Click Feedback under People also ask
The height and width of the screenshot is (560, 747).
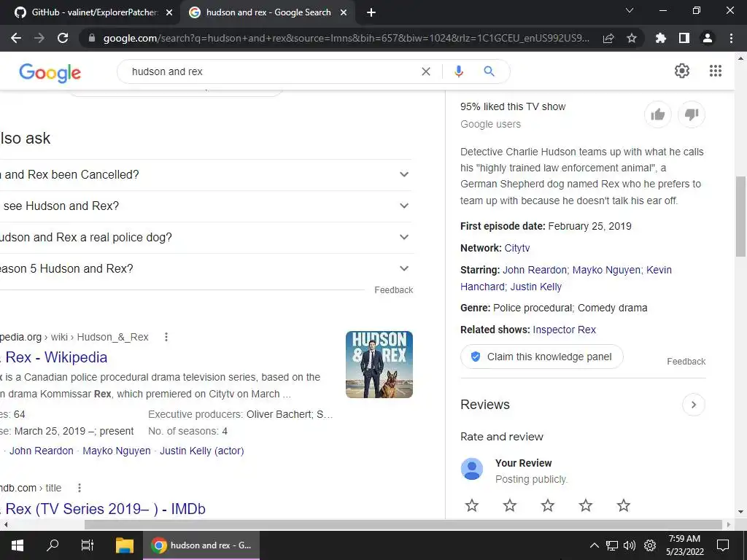[393, 290]
